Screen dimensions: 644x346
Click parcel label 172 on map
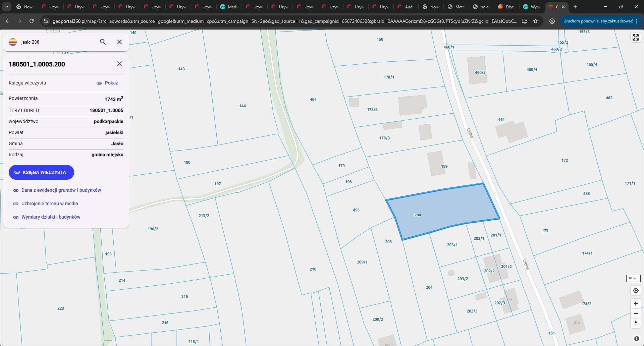point(565,161)
